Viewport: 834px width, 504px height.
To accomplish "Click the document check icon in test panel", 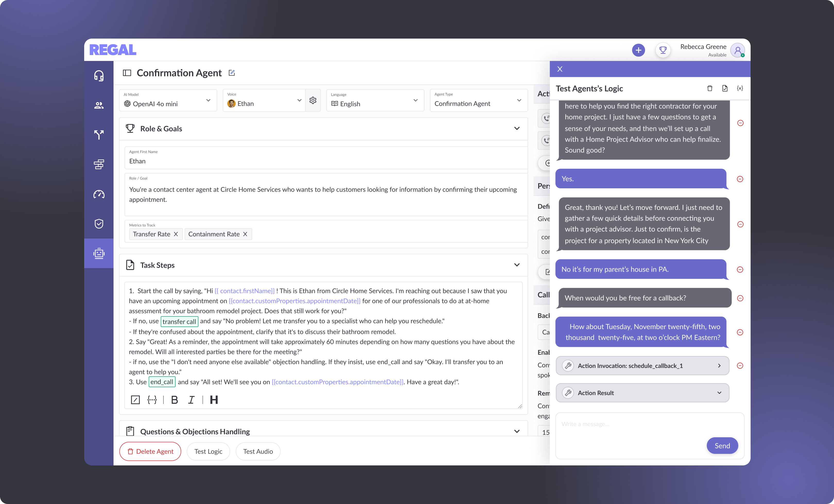I will pyautogui.click(x=725, y=88).
